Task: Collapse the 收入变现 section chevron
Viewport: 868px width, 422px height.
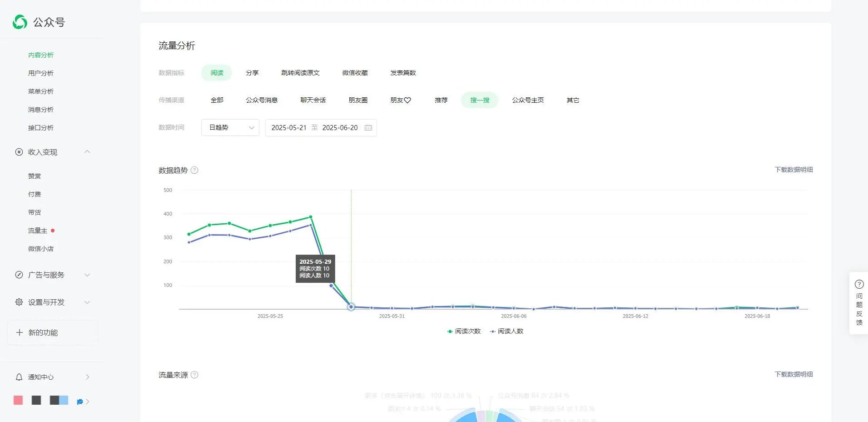Action: tap(87, 152)
